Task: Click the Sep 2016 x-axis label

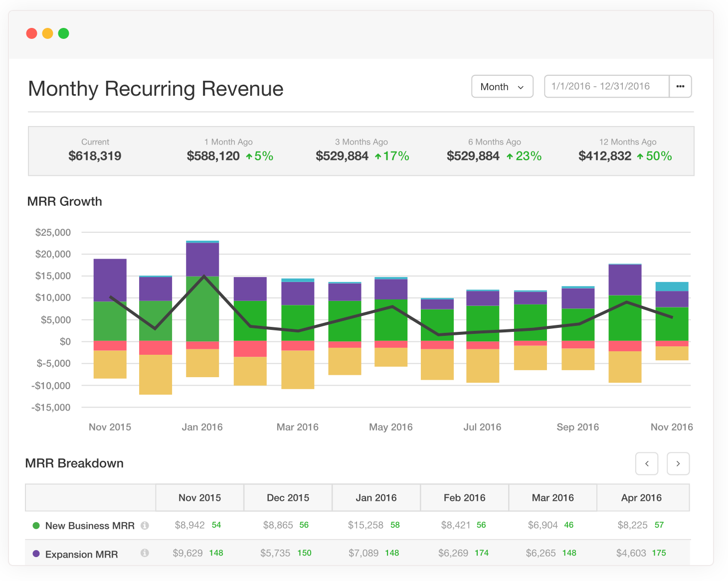Action: (578, 427)
